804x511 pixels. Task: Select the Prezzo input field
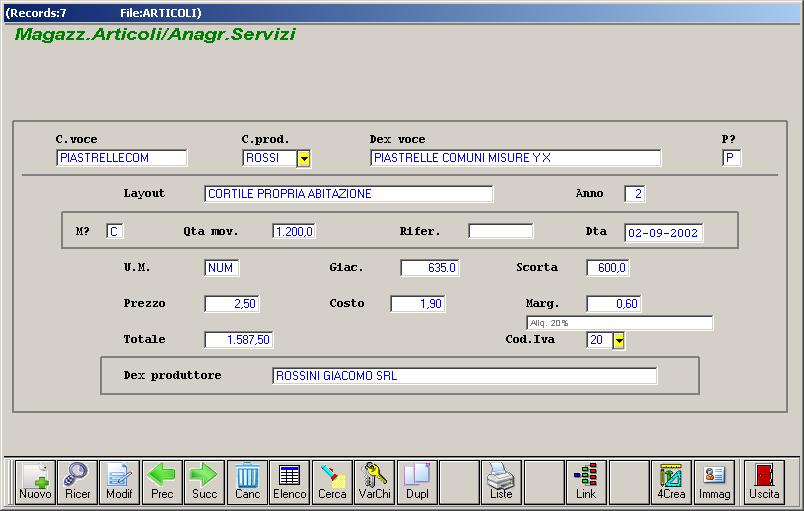coord(231,304)
